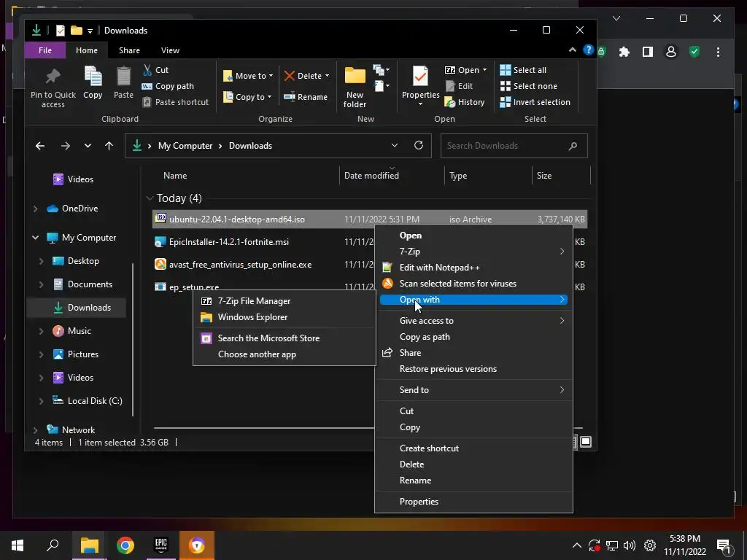The image size is (747, 560).
Task: Collapse the Today (4) group
Action: pyautogui.click(x=150, y=198)
